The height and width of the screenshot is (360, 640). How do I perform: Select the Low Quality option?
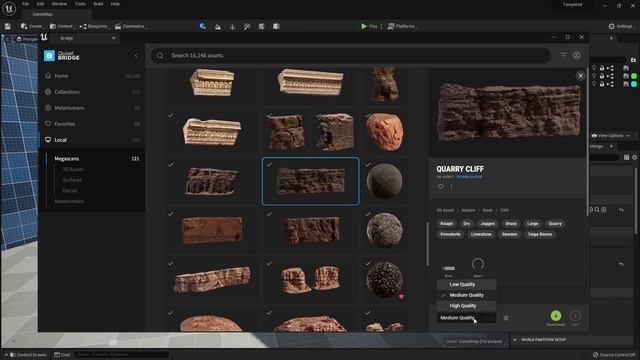[467, 284]
